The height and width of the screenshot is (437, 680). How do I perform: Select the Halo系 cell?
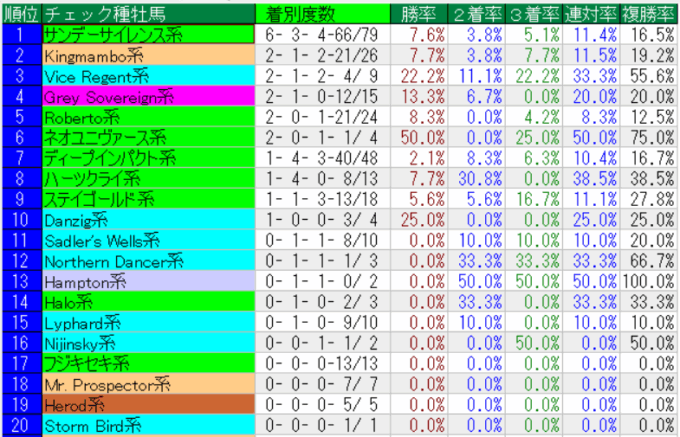click(148, 302)
